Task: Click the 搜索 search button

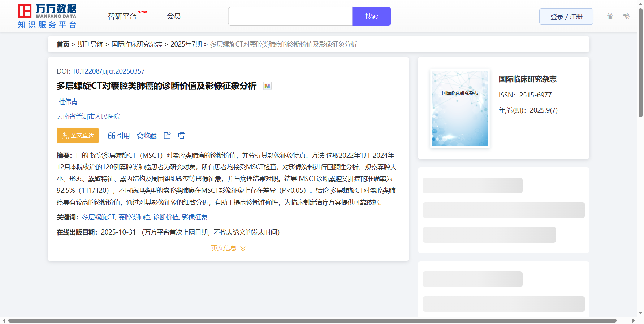Action: point(371,16)
